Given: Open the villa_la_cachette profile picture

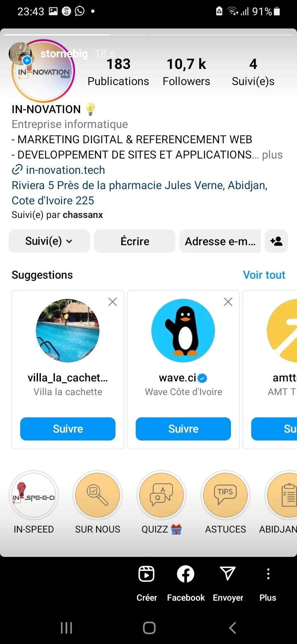Looking at the screenshot, I should 68,330.
